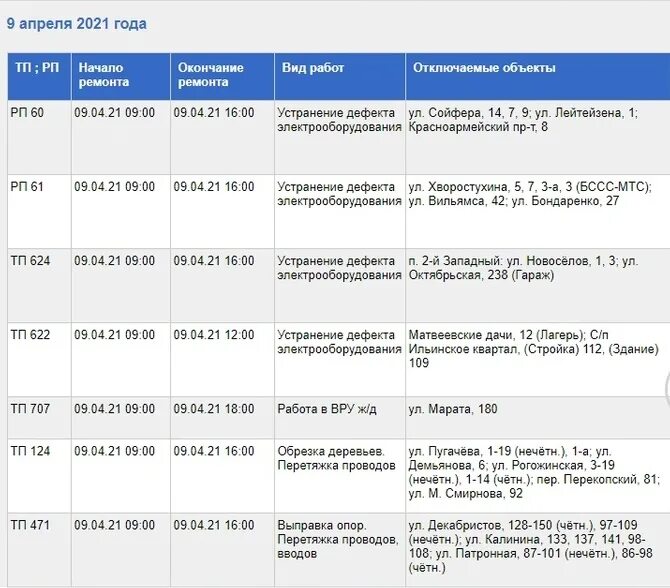Click the '09.04.21 18:00' end time cell
This screenshot has height=588, width=670.
pyautogui.click(x=222, y=417)
